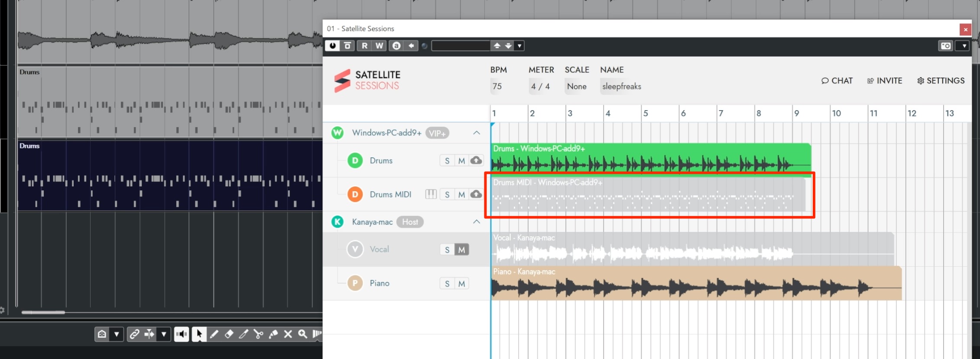Open the auto-scroll options dropdown
The height and width of the screenshot is (359, 980).
164,334
